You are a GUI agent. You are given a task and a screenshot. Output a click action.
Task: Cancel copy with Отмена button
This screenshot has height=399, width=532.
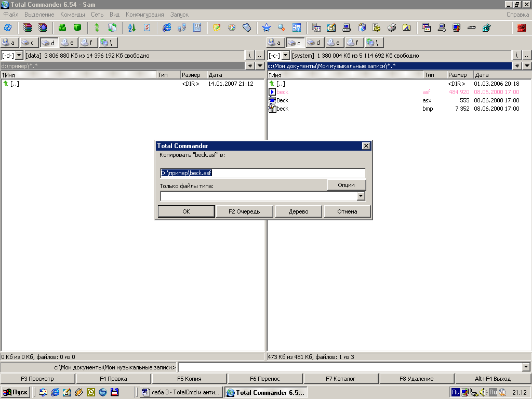[347, 211]
